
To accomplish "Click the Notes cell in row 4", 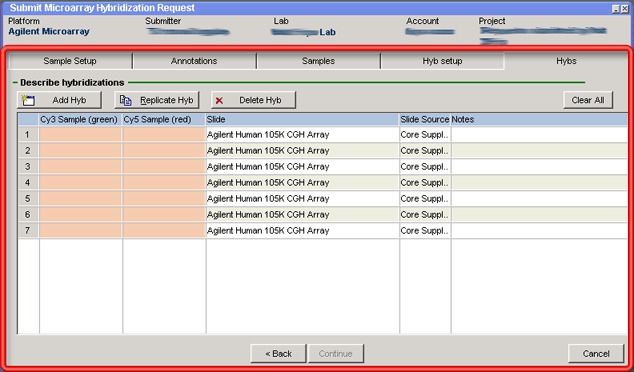I will click(539, 183).
